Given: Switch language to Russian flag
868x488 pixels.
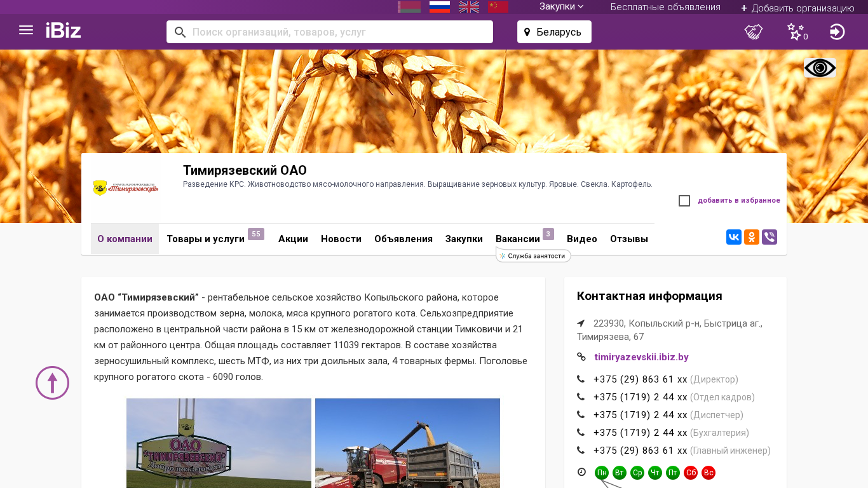Looking at the screenshot, I should (440, 7).
